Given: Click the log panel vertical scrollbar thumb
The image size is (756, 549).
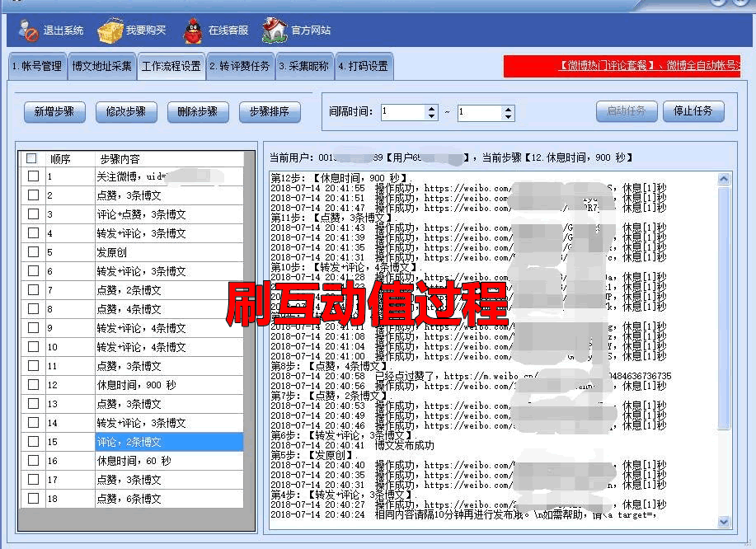Looking at the screenshot, I should click(724, 307).
